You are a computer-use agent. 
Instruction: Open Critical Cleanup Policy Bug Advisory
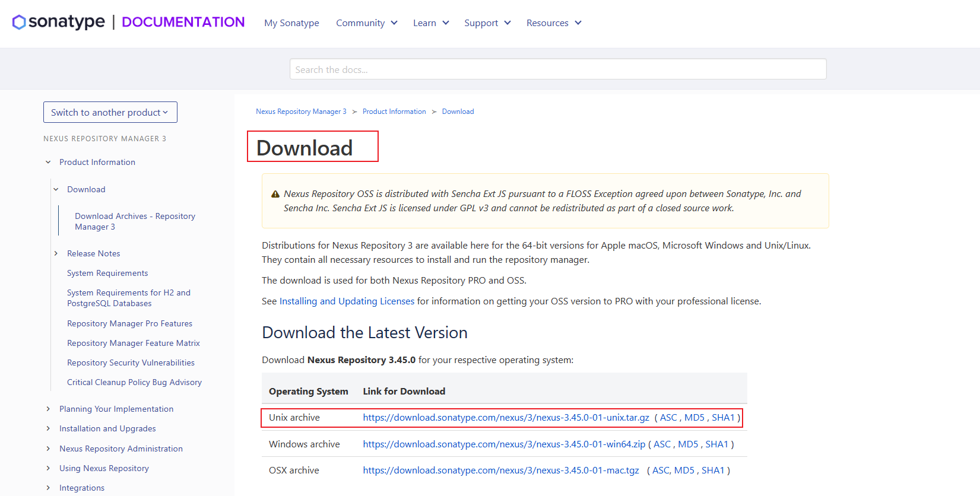pyautogui.click(x=134, y=382)
